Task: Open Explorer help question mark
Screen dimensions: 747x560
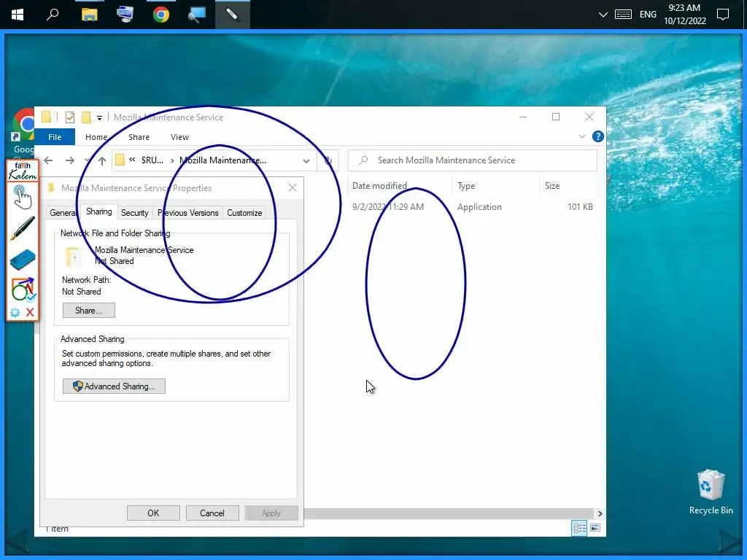Action: coord(597,136)
